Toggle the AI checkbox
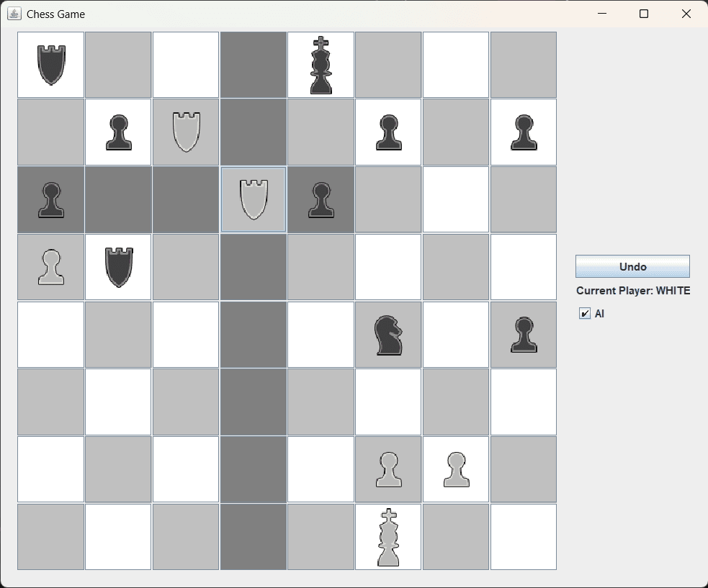Viewport: 708px width, 588px height. coord(585,314)
